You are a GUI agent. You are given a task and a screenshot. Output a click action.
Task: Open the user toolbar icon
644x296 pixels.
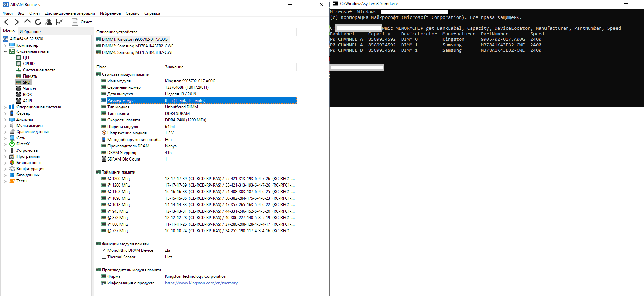click(x=49, y=22)
